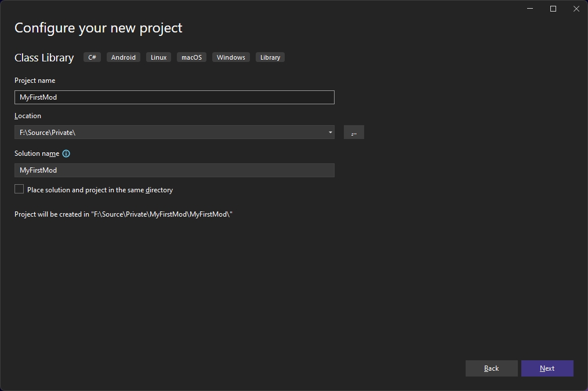The height and width of the screenshot is (391, 588).
Task: Click the Linux platform tag
Action: coord(158,57)
